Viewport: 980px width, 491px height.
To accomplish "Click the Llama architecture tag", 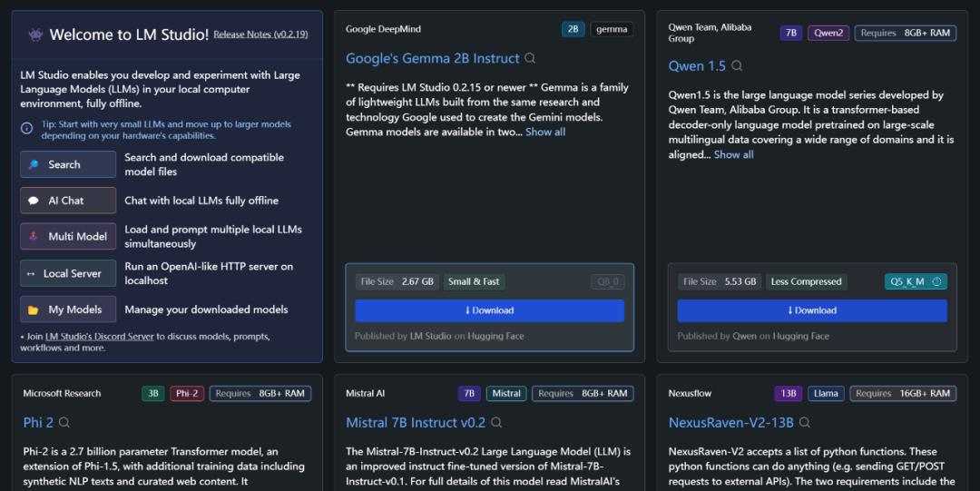I will (826, 393).
